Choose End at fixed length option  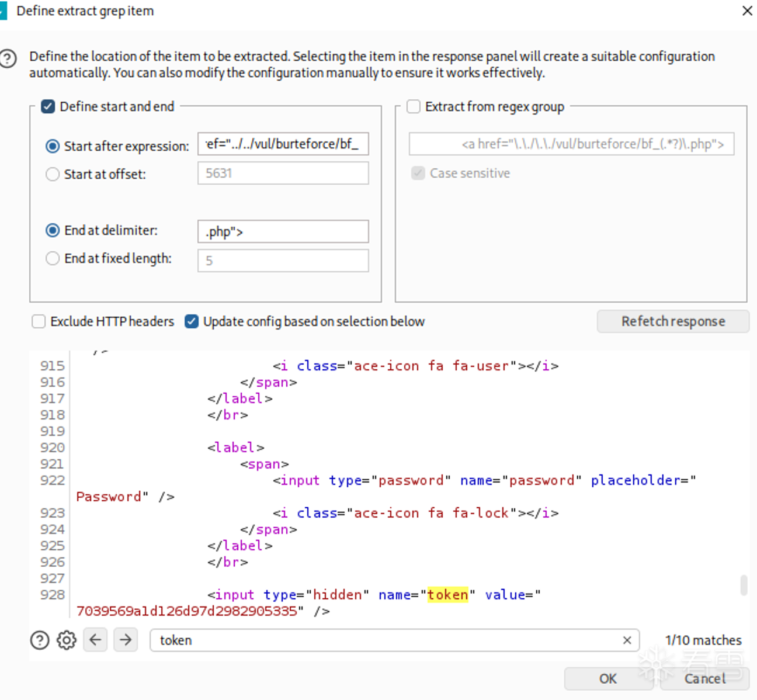(x=53, y=258)
